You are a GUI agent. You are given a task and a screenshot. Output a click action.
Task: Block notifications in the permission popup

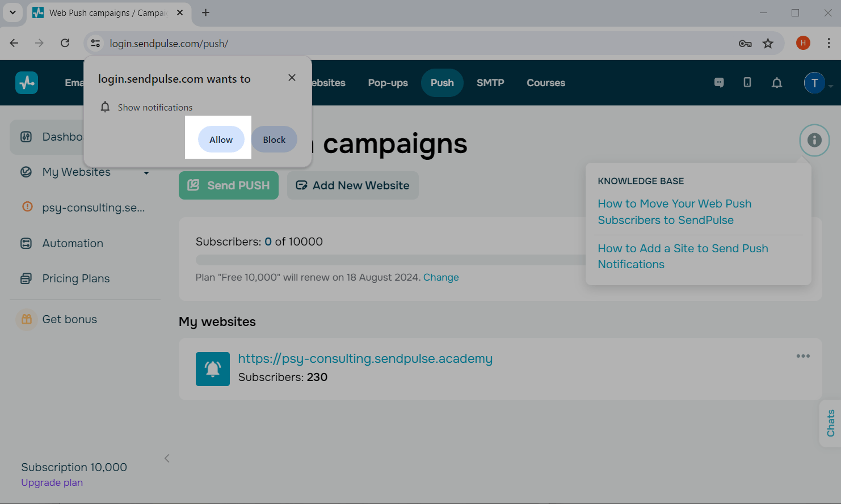point(274,139)
